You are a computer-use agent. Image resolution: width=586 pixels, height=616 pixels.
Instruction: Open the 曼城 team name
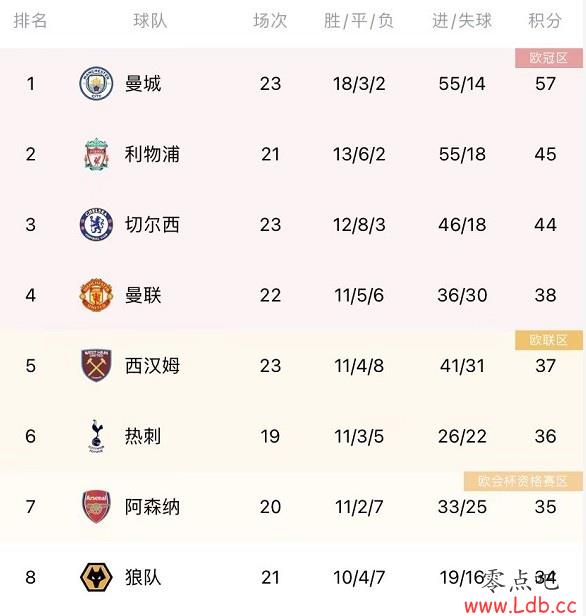(x=143, y=83)
